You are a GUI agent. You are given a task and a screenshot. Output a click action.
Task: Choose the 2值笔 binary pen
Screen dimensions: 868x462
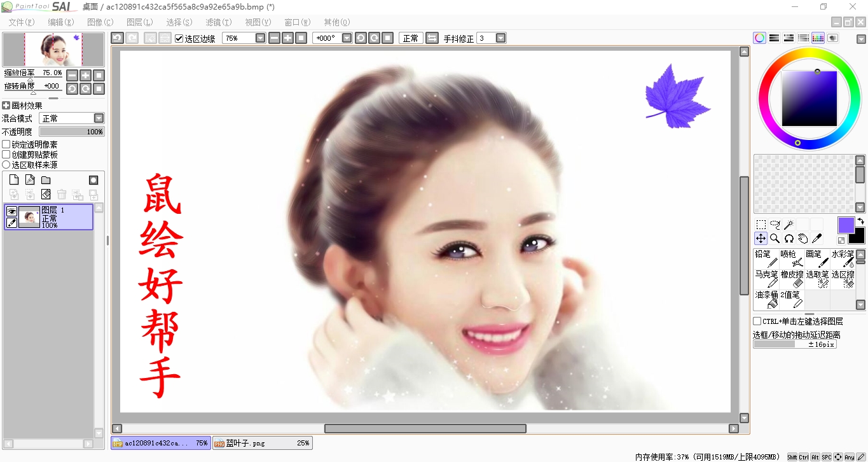tap(792, 299)
